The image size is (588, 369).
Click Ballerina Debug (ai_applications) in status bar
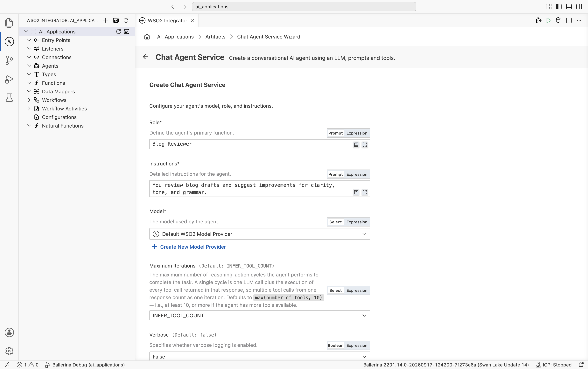(x=85, y=365)
